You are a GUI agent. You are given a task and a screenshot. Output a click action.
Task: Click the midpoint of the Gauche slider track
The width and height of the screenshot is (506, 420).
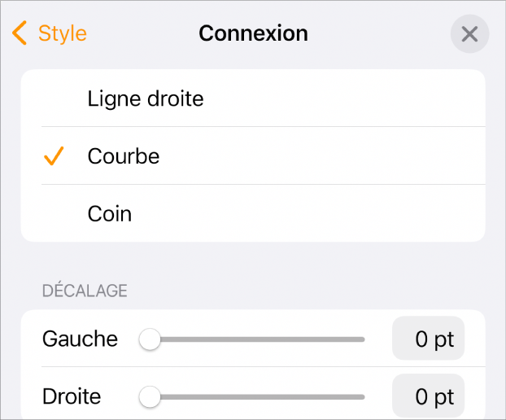(257, 339)
